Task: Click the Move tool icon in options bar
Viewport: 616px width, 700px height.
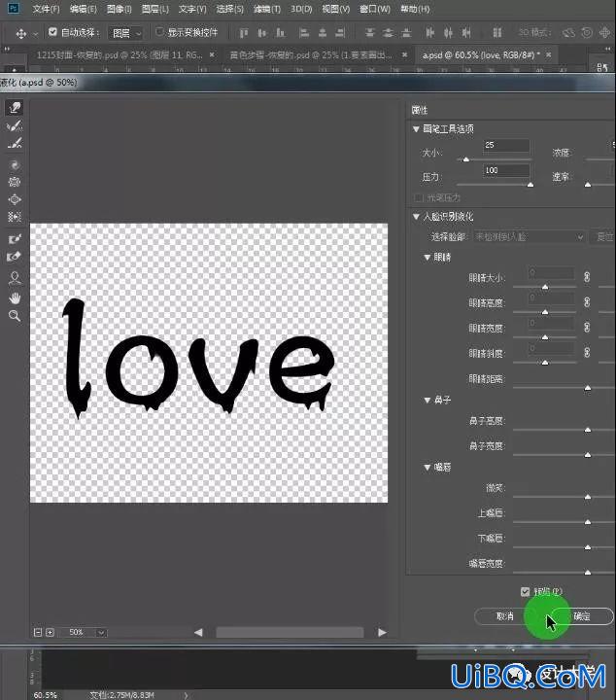Action: tap(21, 33)
